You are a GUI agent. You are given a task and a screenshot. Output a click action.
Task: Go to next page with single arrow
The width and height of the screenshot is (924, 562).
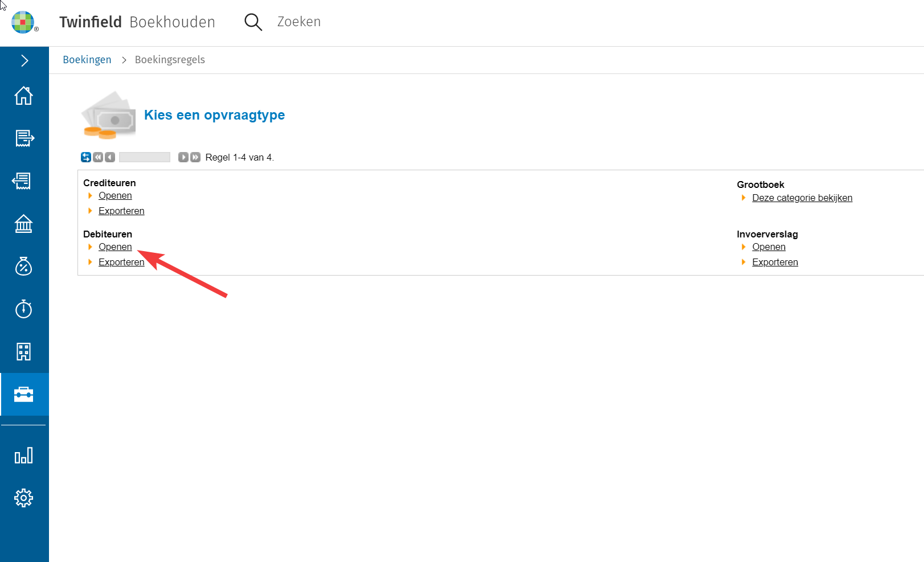183,157
